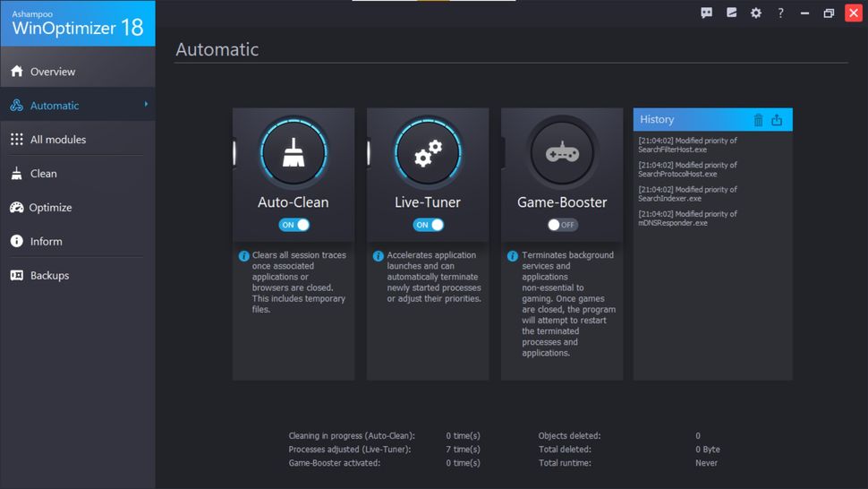868x489 pixels.
Task: Click the Objects deleted label
Action: tap(569, 436)
